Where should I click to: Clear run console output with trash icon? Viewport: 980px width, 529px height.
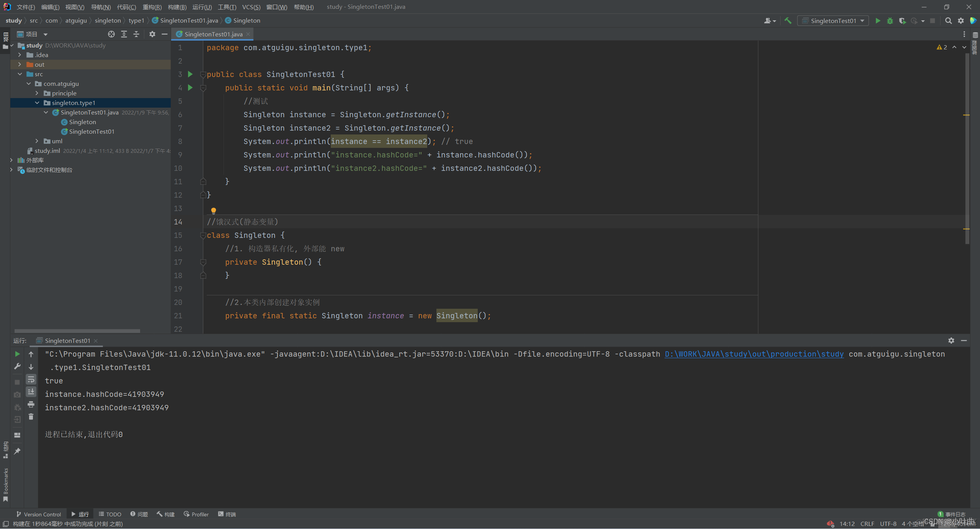(x=31, y=417)
